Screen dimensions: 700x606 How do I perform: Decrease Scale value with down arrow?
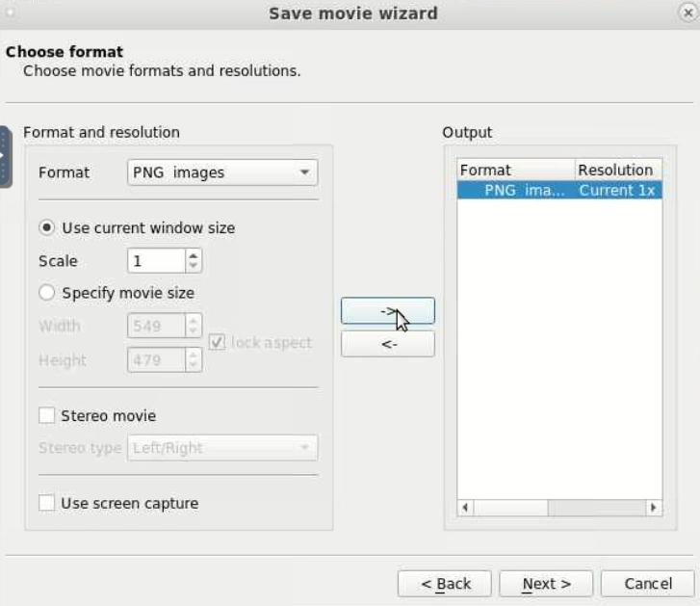(x=194, y=266)
